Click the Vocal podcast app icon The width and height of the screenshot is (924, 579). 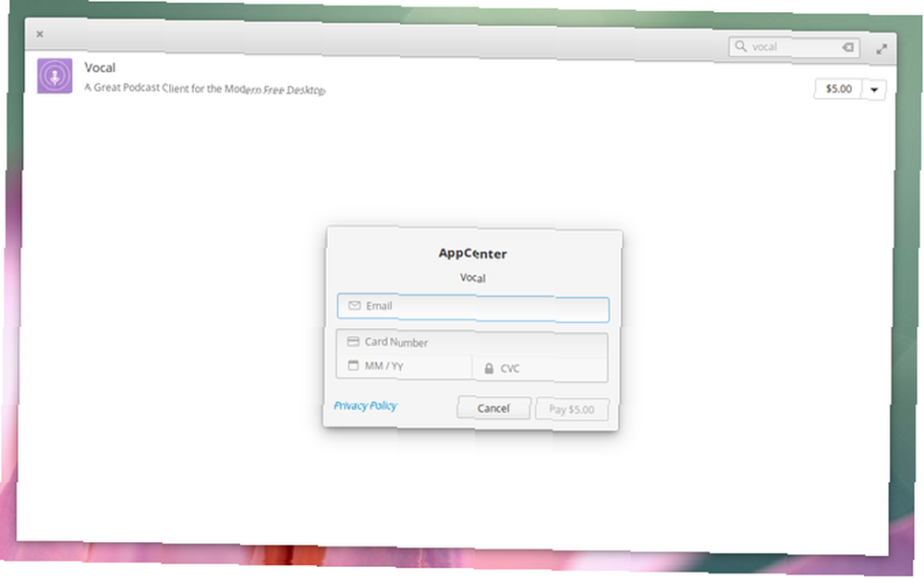[x=55, y=76]
